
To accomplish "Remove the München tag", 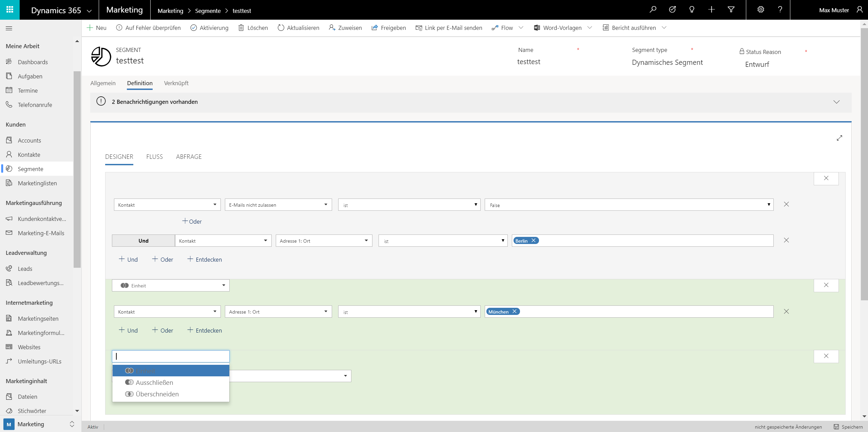I will click(x=515, y=312).
